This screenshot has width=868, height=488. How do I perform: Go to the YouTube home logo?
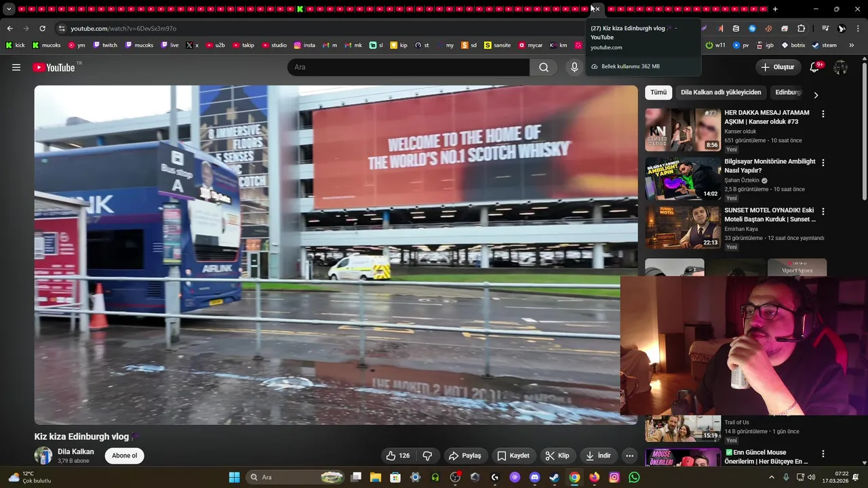pos(54,67)
